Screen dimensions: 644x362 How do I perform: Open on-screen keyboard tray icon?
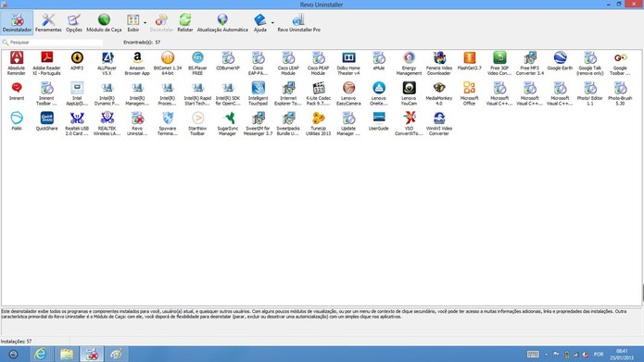click(x=533, y=355)
